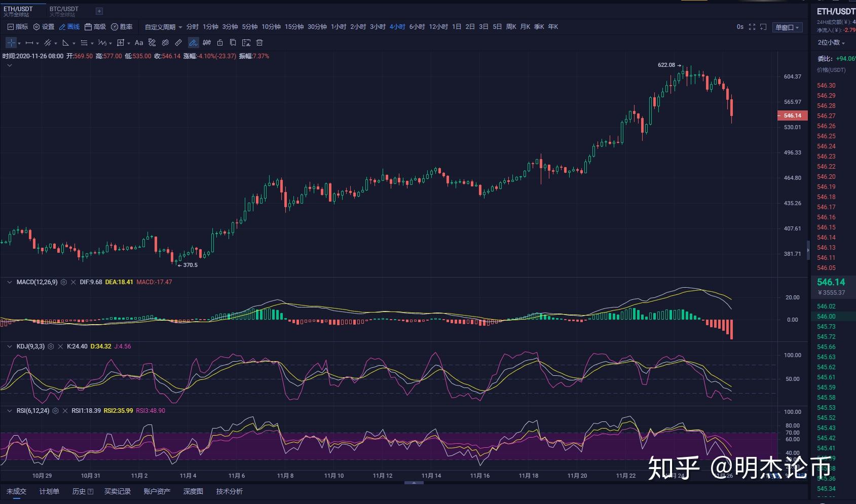Open MACD indicator settings gear
The width and height of the screenshot is (856, 504).
tap(64, 282)
